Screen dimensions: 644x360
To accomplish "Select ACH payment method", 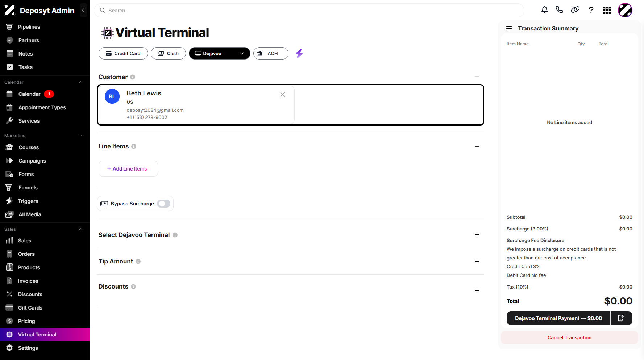I will tap(271, 53).
